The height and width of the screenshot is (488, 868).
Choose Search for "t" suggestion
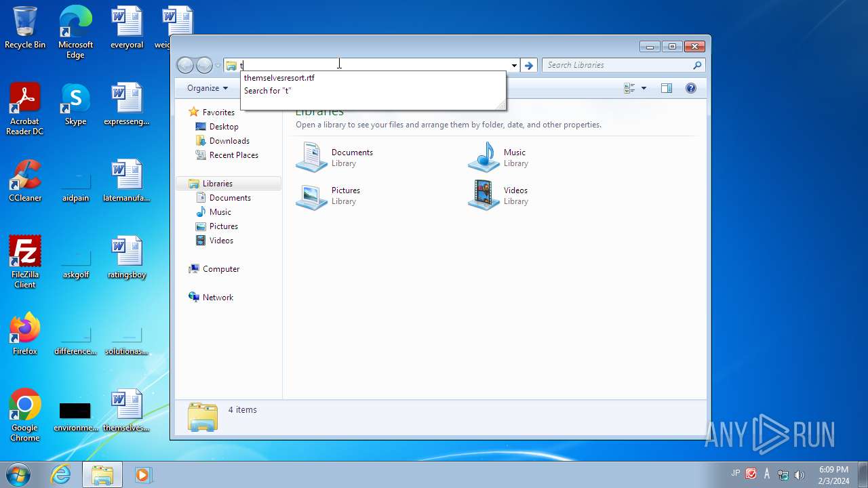pyautogui.click(x=373, y=91)
